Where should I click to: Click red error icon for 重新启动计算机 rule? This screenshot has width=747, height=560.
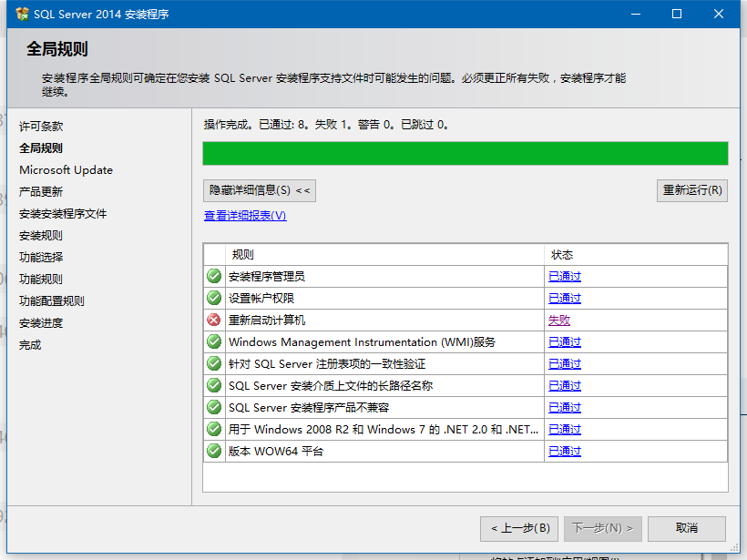click(x=214, y=320)
